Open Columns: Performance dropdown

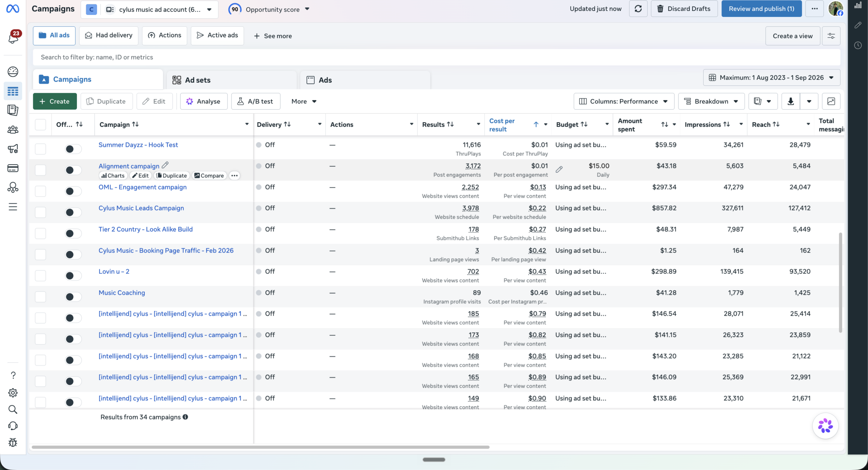pyautogui.click(x=624, y=101)
